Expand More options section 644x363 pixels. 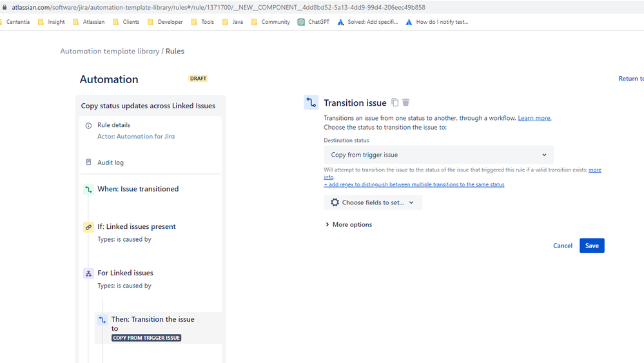coord(349,224)
